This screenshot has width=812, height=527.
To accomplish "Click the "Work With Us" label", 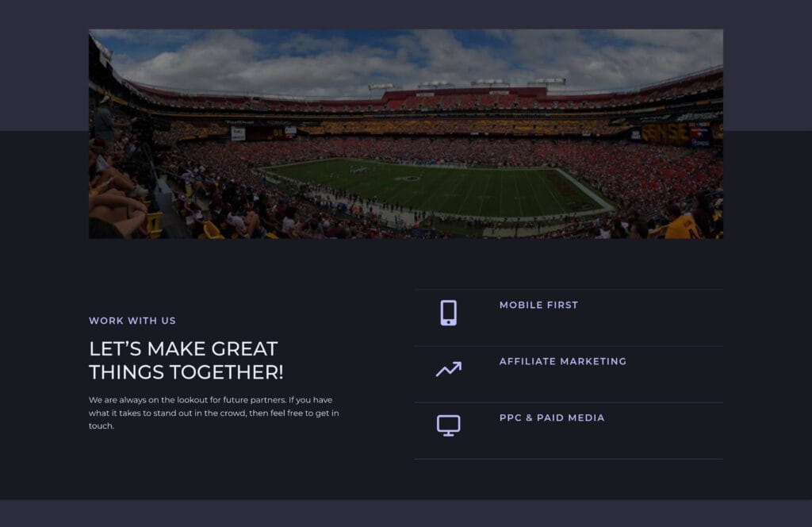I will tap(132, 321).
